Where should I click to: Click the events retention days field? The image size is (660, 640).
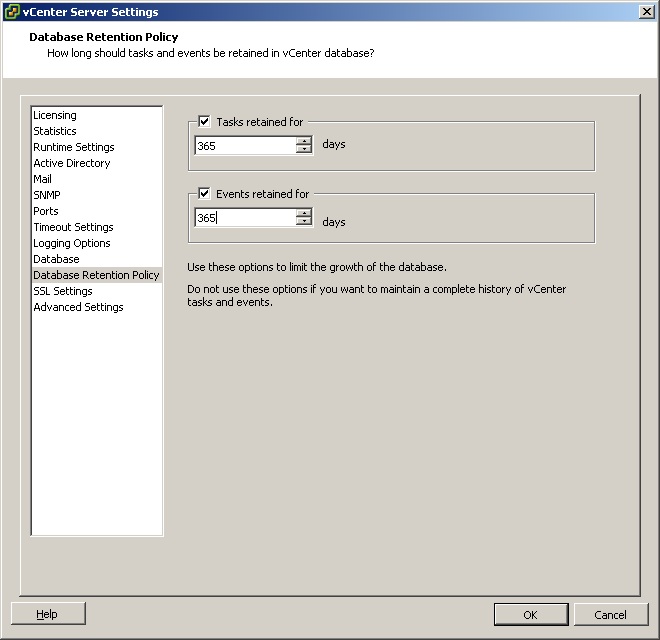[246, 218]
